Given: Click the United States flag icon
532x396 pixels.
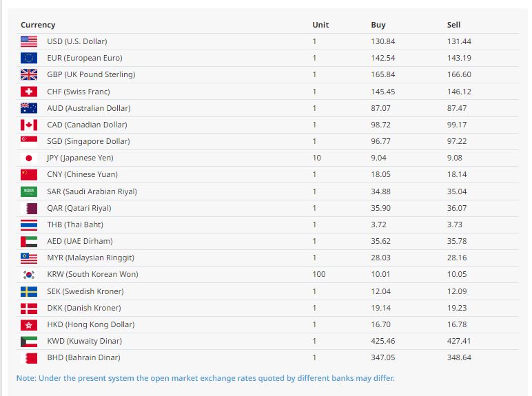Looking at the screenshot, I should point(29,41).
